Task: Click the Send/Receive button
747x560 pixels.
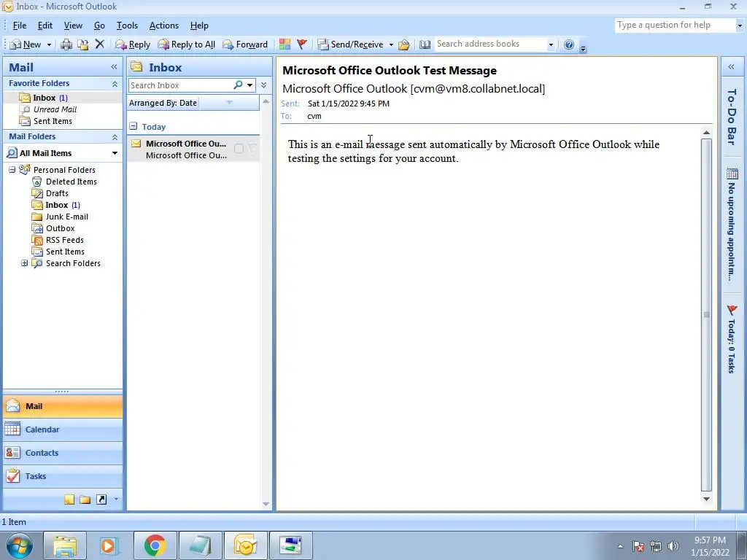Action: click(351, 44)
